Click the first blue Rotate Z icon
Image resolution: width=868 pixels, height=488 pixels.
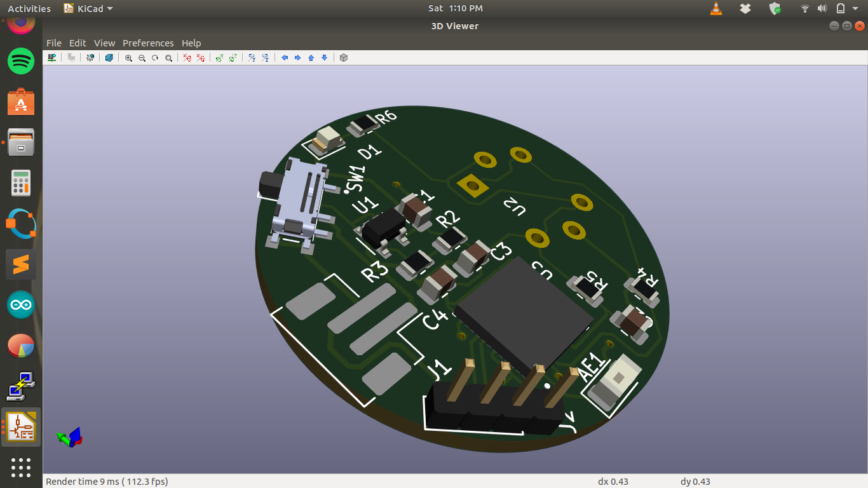coord(252,58)
